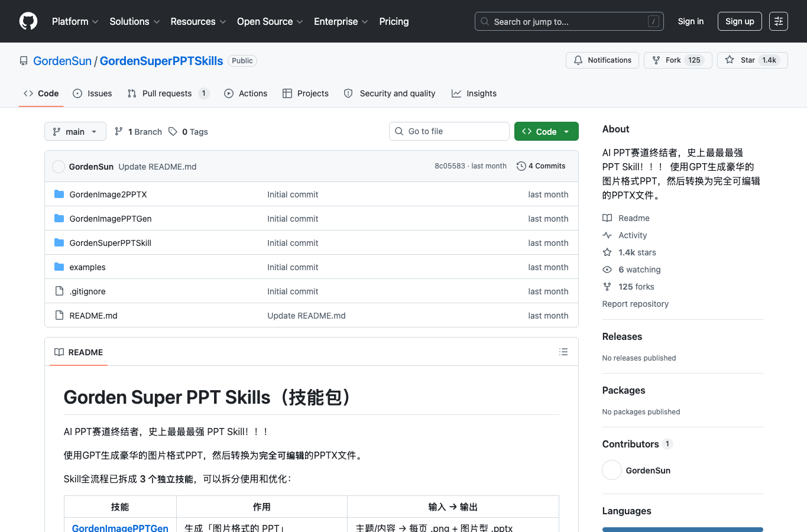The image size is (807, 532).
Task: Open the green Code dropdown button
Action: [546, 131]
